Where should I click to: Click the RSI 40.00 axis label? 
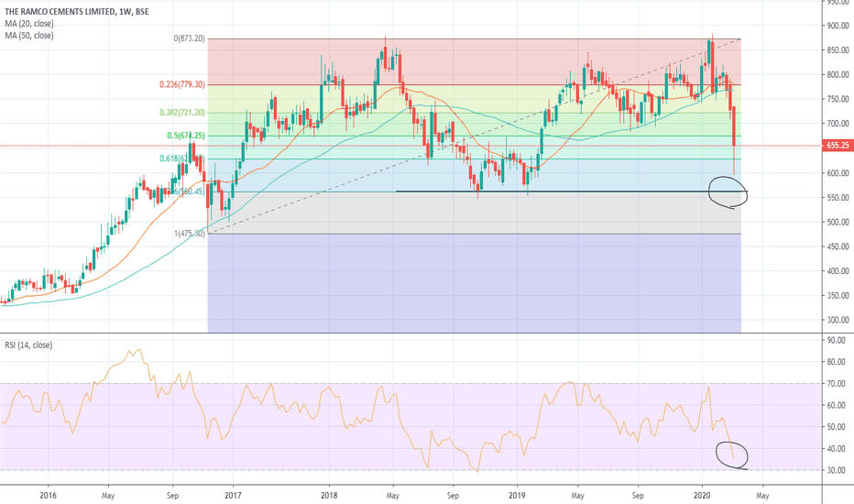(x=838, y=449)
